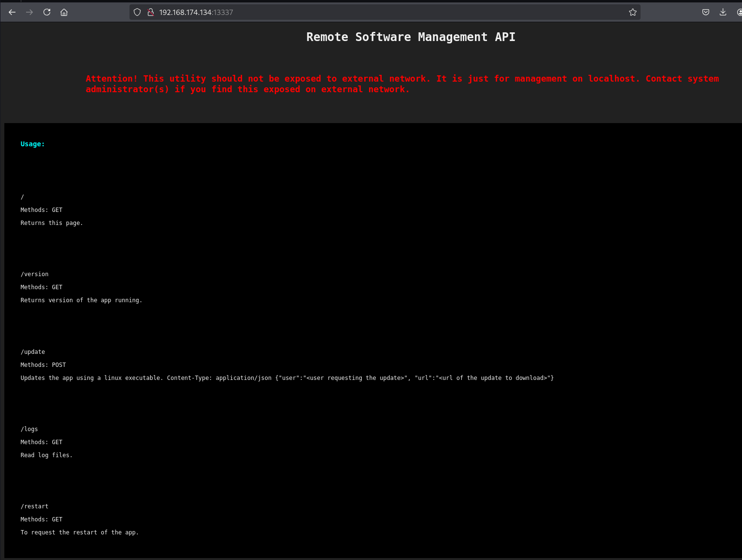The image size is (742, 560).
Task: Click the JSON payload example in update description
Action: [414, 378]
